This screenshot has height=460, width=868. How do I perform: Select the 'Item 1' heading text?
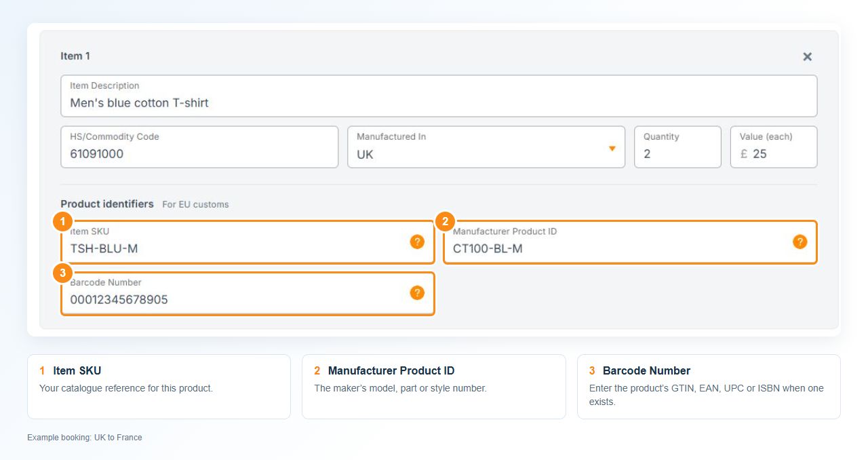pos(75,56)
